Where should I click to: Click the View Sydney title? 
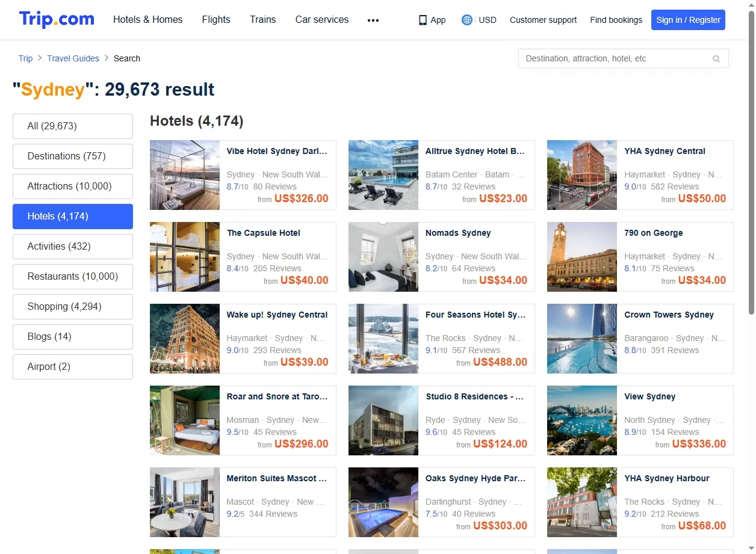tap(650, 397)
